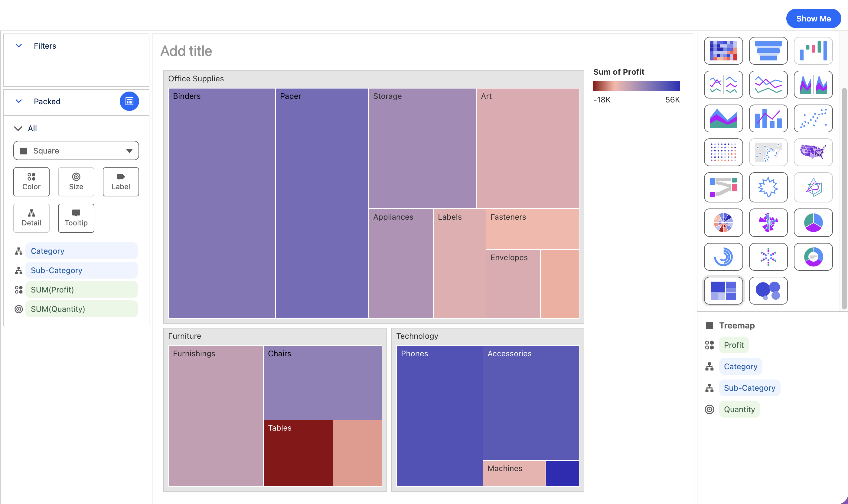The image size is (848, 504).
Task: Collapse the Packed panel chevron
Action: click(19, 101)
